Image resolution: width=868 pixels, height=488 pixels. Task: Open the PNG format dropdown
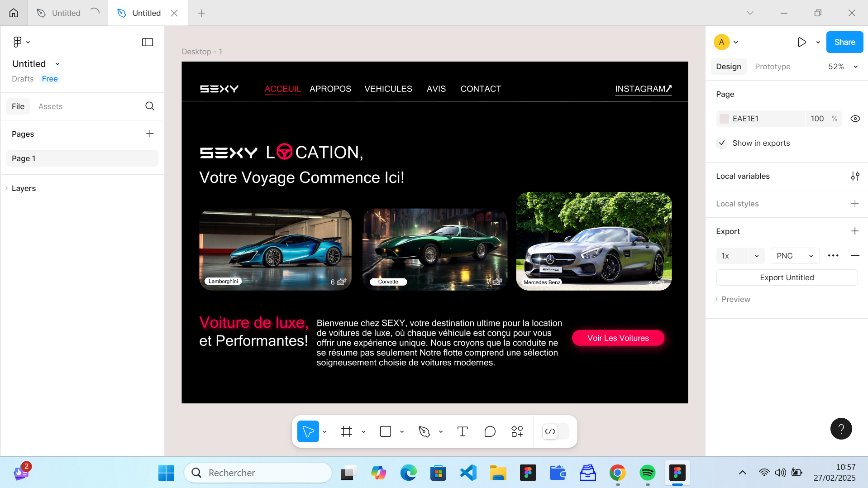coord(795,256)
